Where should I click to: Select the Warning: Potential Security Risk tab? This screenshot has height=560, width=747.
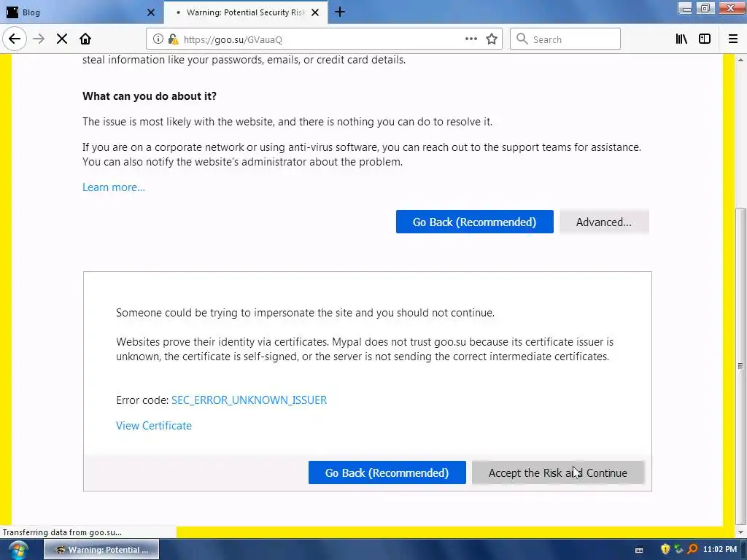click(x=245, y=12)
